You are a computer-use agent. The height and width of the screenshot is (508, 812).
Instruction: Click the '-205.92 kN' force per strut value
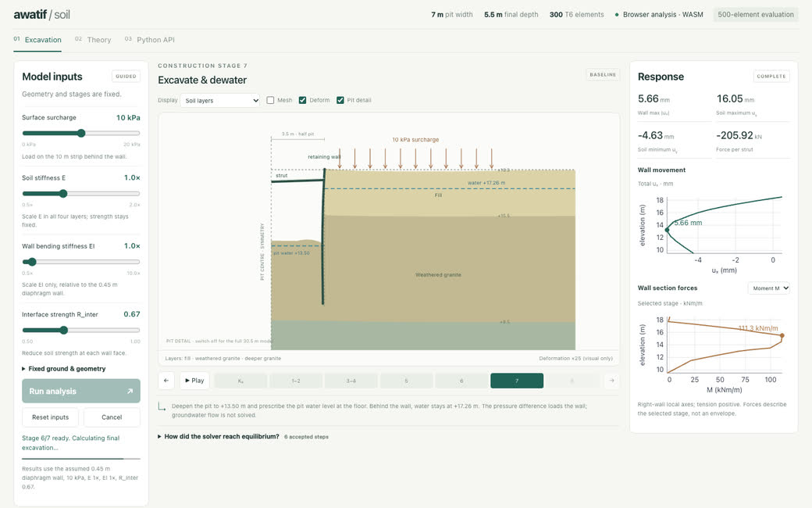coord(739,135)
